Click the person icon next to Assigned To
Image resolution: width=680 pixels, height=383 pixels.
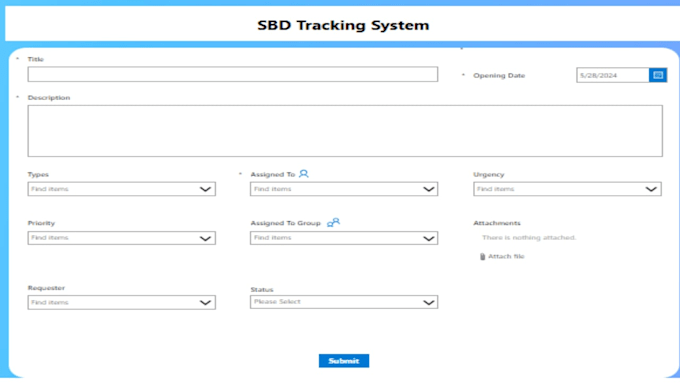click(304, 174)
